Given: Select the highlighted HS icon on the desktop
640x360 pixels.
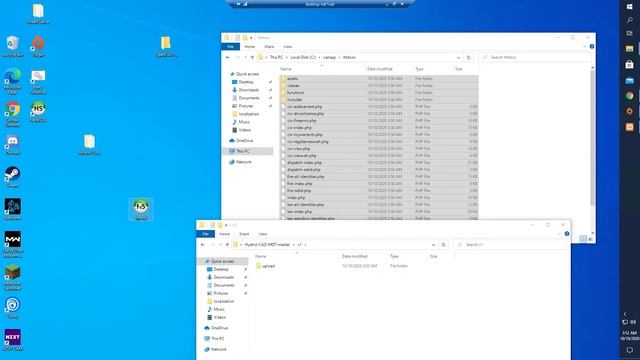Looking at the screenshot, I should pos(141,209).
